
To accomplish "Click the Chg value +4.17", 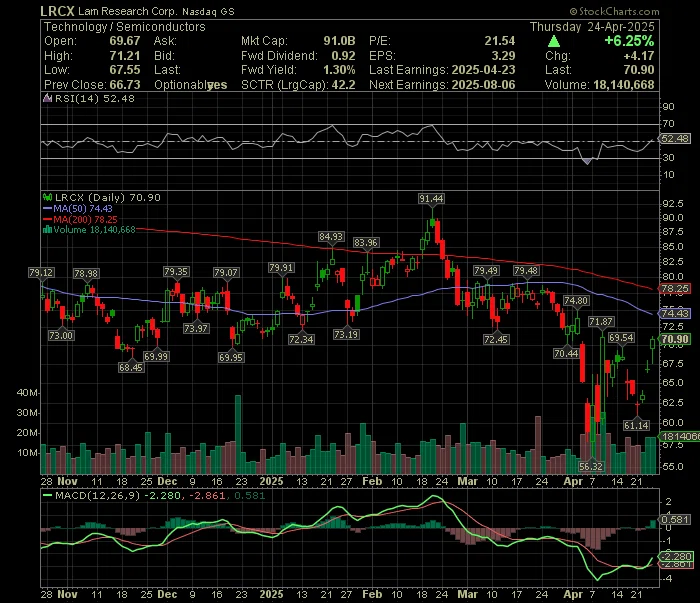I will [639, 56].
